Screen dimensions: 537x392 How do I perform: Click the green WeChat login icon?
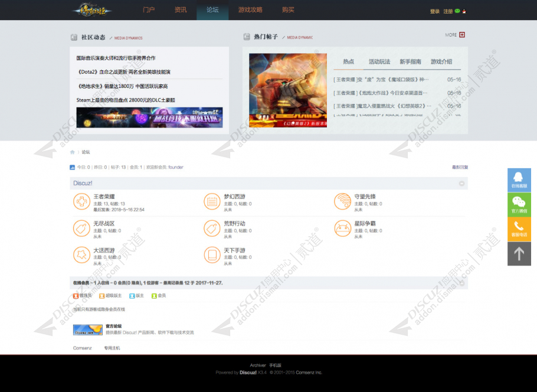coord(457,11)
